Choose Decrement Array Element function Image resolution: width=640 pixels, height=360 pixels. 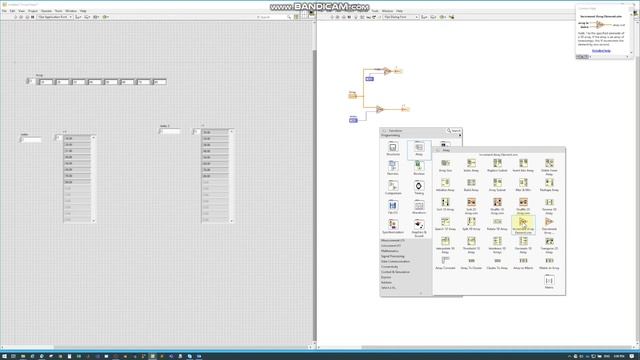(x=549, y=225)
